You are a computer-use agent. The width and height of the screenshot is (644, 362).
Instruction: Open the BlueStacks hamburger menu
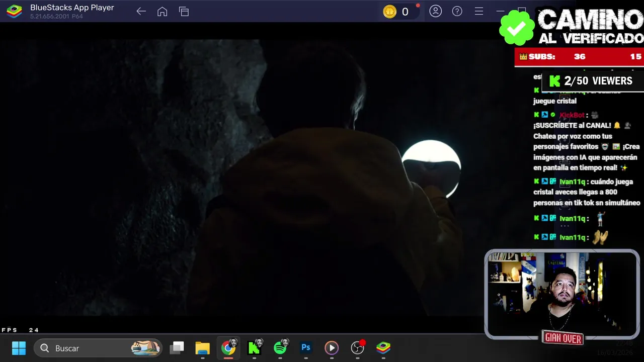coord(478,11)
